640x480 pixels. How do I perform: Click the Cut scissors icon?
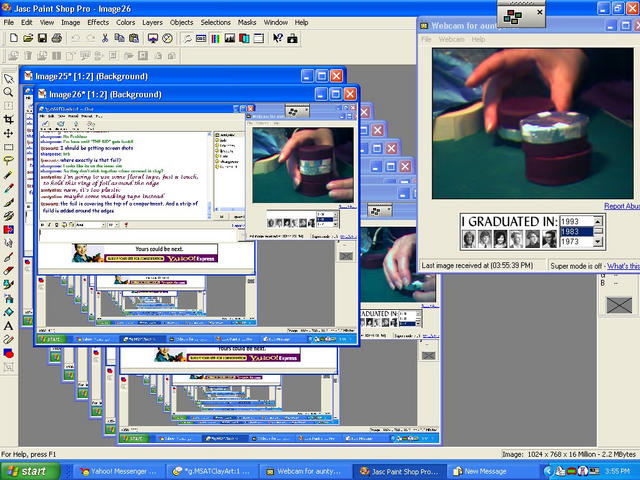click(105, 38)
